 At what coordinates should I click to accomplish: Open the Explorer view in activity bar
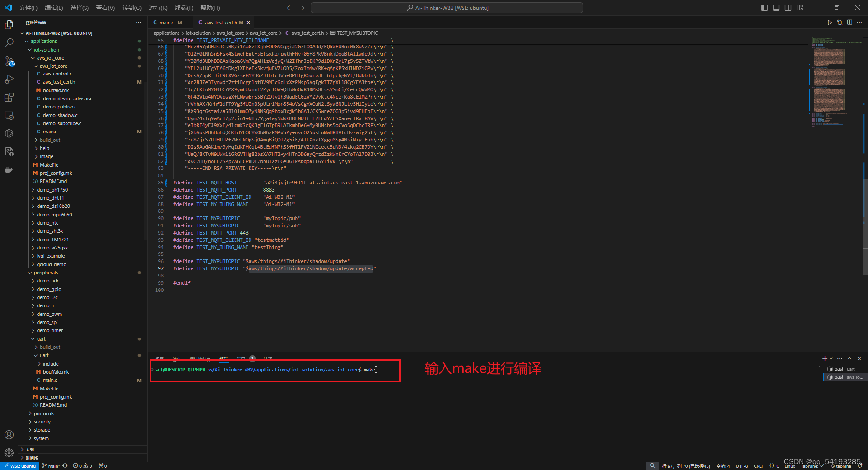click(x=9, y=24)
